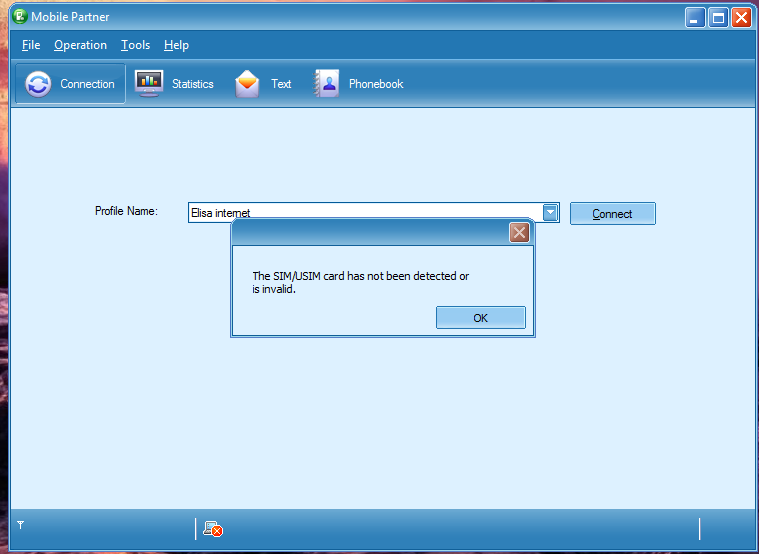Screen dimensions: 759x554
Task: Click OK in the SIM error dialog
Action: 481,318
